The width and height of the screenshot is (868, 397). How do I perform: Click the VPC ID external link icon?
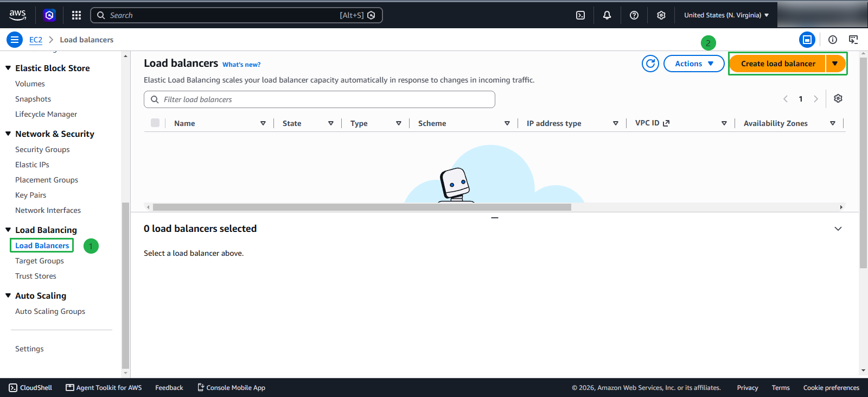pos(666,123)
